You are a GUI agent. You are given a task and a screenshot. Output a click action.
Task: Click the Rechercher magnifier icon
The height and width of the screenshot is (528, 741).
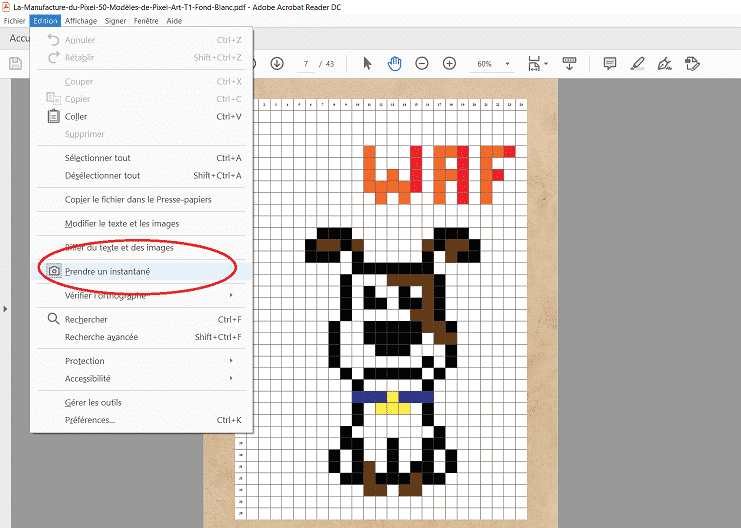pos(53,319)
